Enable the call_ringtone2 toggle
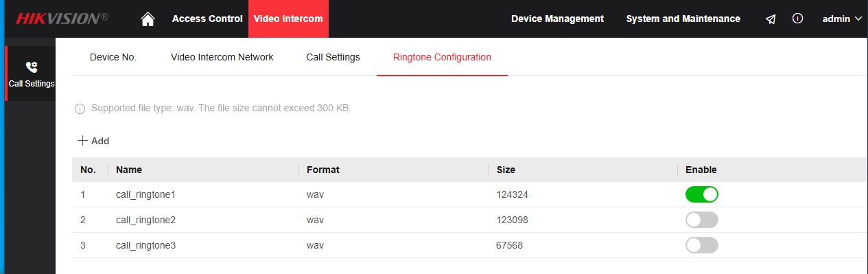 click(701, 220)
